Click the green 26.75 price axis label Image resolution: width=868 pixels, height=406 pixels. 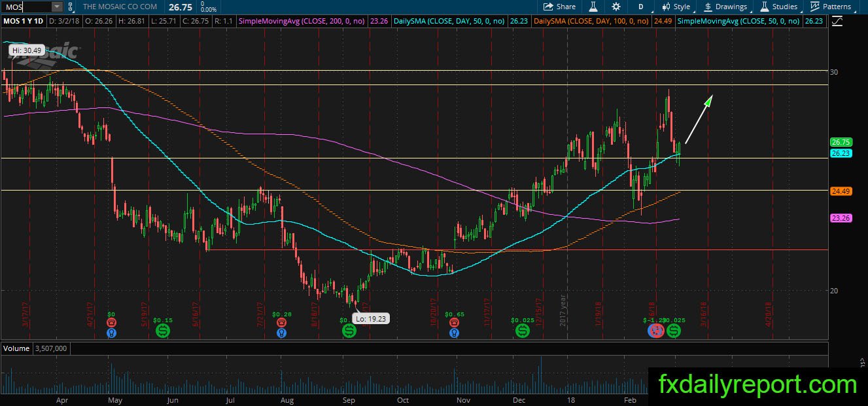pos(841,142)
